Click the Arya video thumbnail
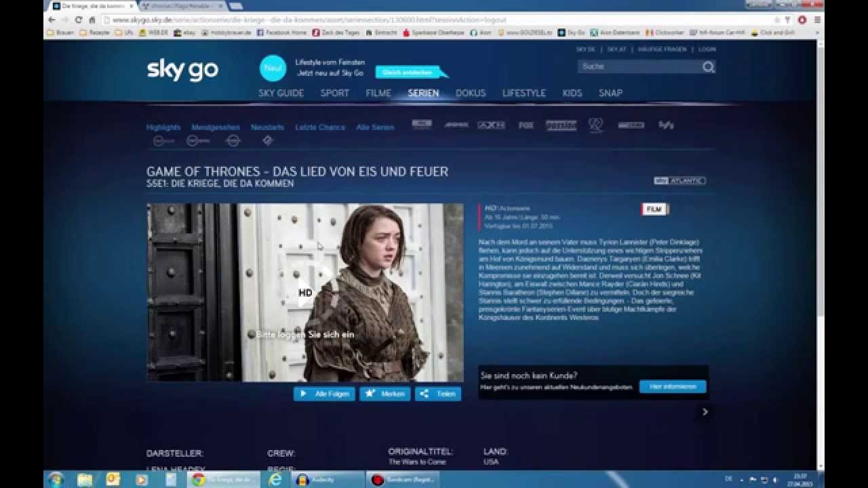868x488 pixels. tap(305, 292)
